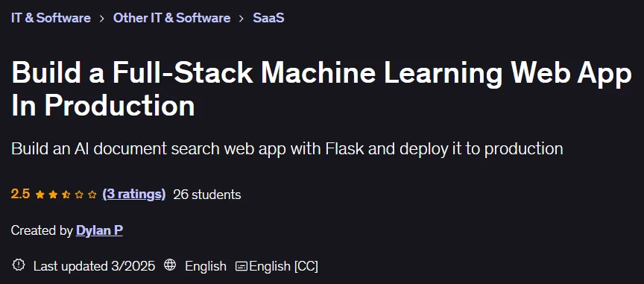Click the 'English' language text beside globe

(206, 266)
